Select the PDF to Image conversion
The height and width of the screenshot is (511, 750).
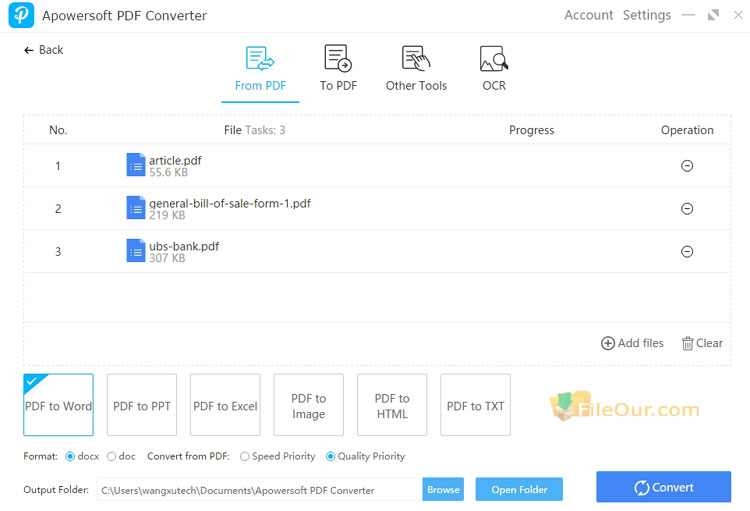[309, 405]
